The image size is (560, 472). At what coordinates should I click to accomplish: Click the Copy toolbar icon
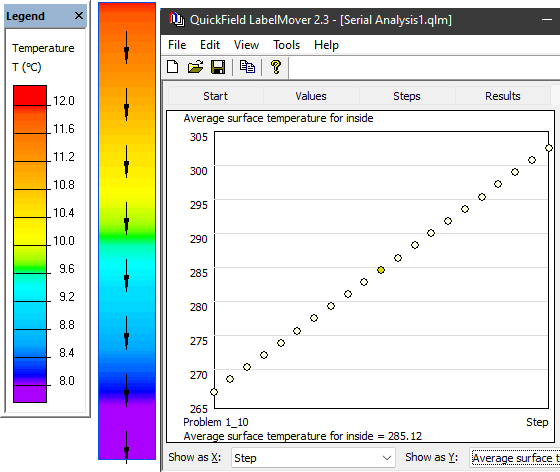[x=247, y=67]
